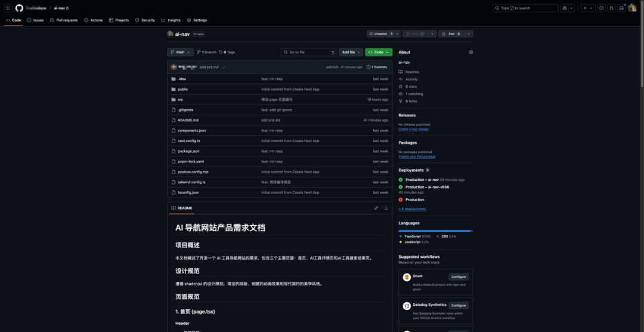Screen dimensions: 644x332
Task: Open the green Code clone dropdown
Action: click(379, 52)
